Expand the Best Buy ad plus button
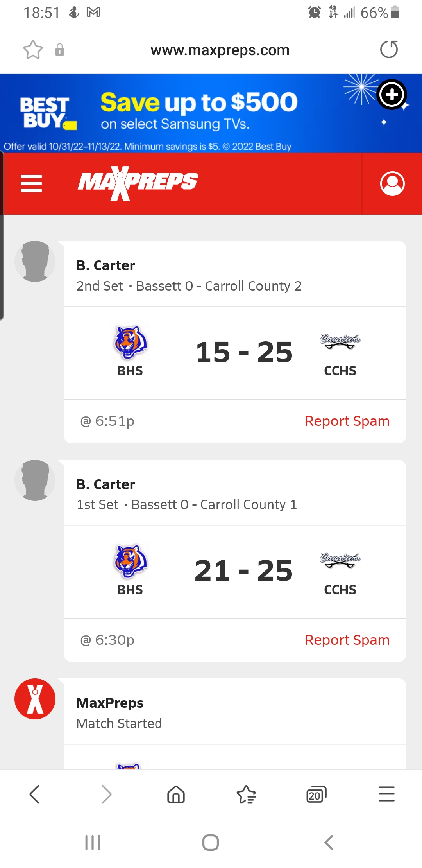422x868 pixels. 392,95
